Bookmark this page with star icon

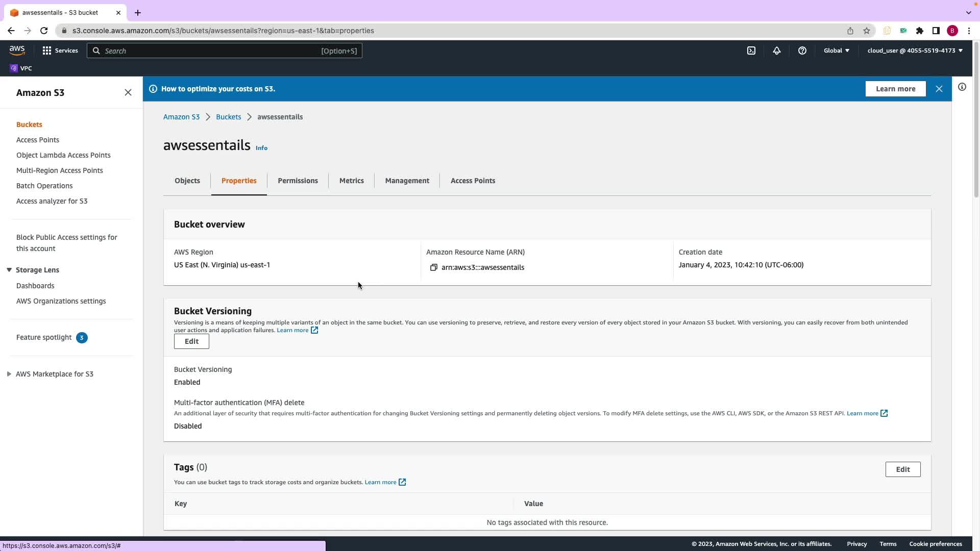click(x=867, y=31)
